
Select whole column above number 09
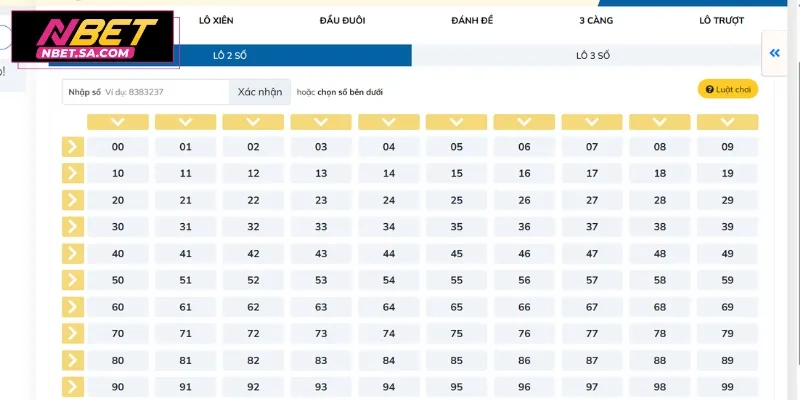pyautogui.click(x=727, y=122)
